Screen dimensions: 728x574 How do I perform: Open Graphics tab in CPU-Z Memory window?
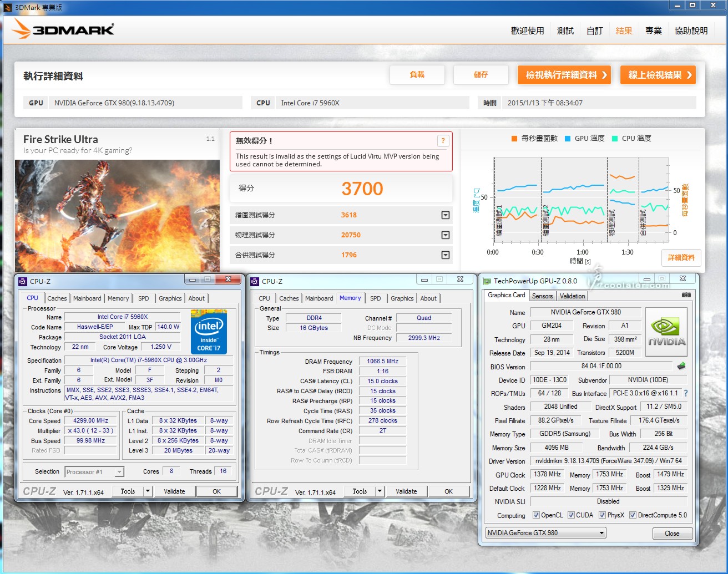click(x=402, y=298)
